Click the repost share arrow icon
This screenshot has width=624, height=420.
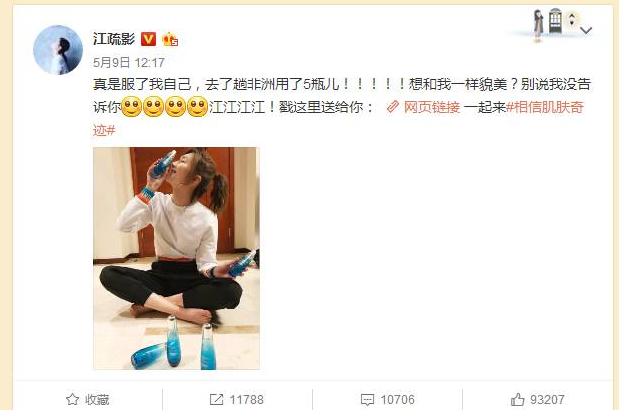tap(216, 399)
